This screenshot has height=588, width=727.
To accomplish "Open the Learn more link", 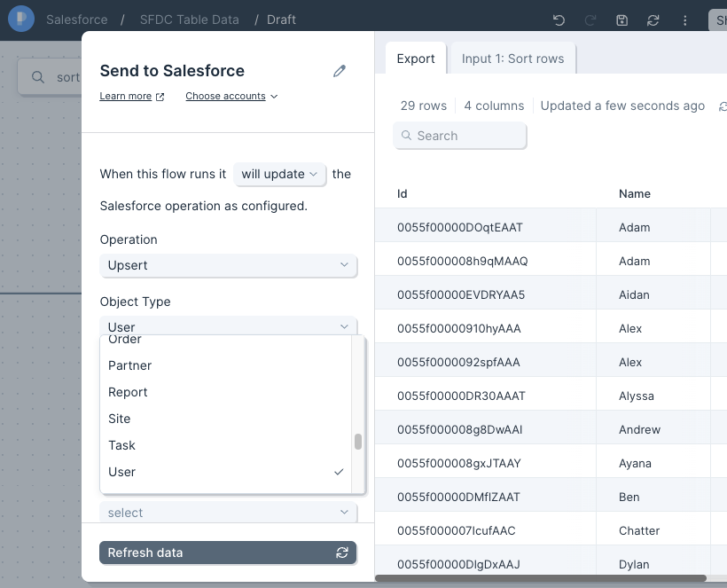I will tap(132, 96).
